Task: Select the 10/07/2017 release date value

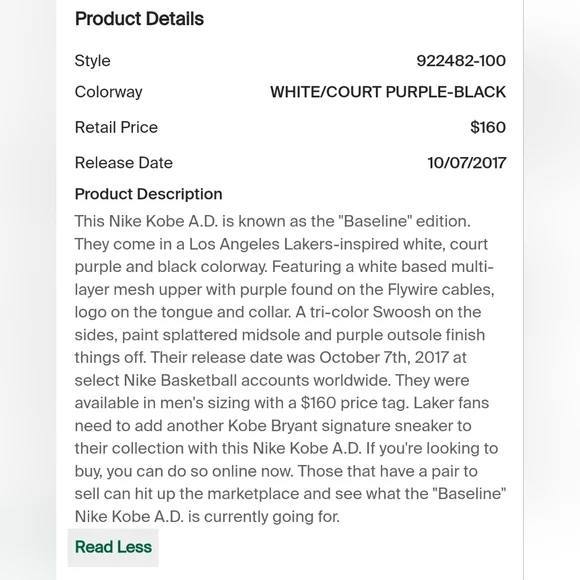Action: 467,163
